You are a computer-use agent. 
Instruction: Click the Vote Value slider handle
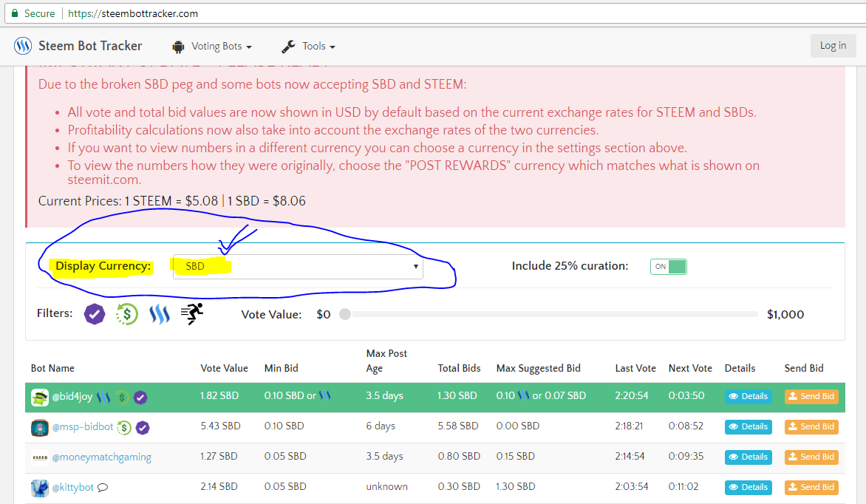pyautogui.click(x=345, y=315)
